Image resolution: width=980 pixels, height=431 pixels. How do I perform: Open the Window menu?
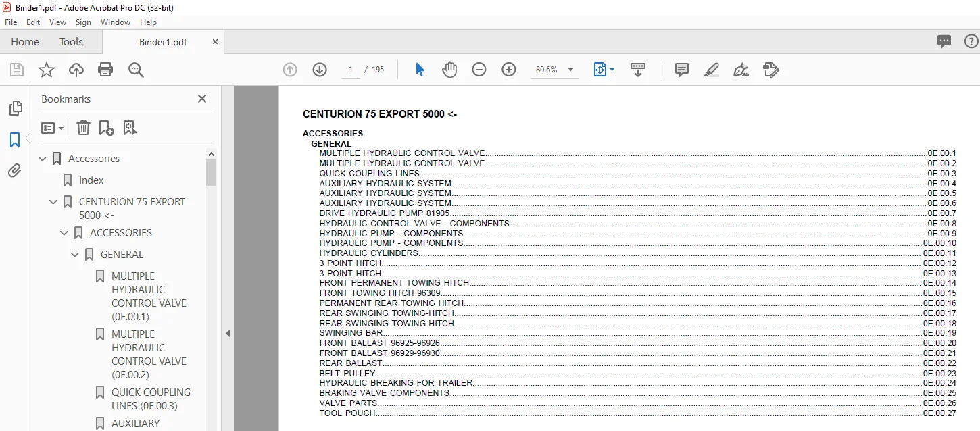(x=116, y=22)
